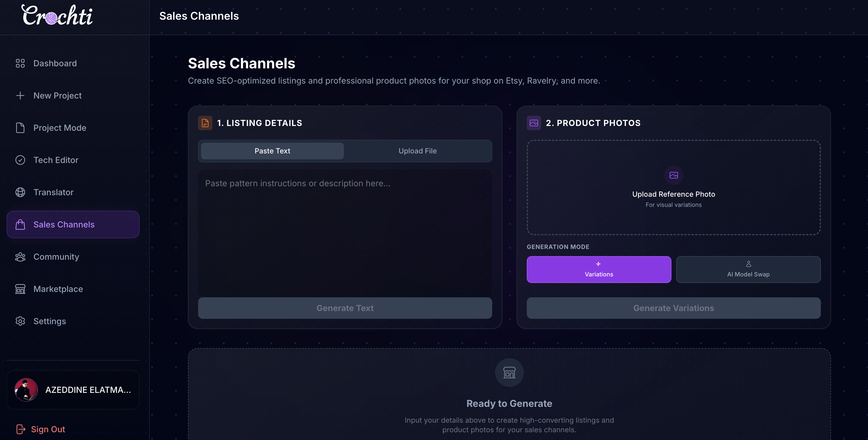868x440 pixels.
Task: Click the Marketplace storefront icon
Action: coord(20,289)
